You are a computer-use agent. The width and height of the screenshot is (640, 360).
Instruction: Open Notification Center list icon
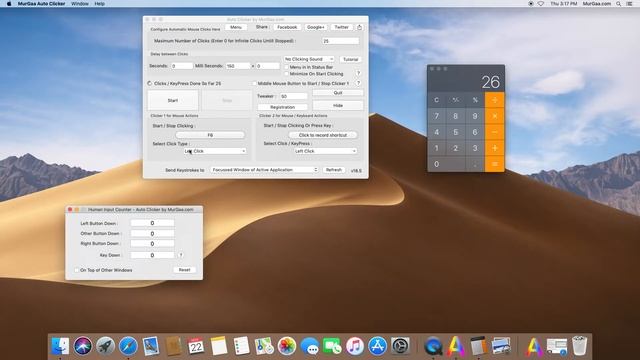click(x=629, y=4)
